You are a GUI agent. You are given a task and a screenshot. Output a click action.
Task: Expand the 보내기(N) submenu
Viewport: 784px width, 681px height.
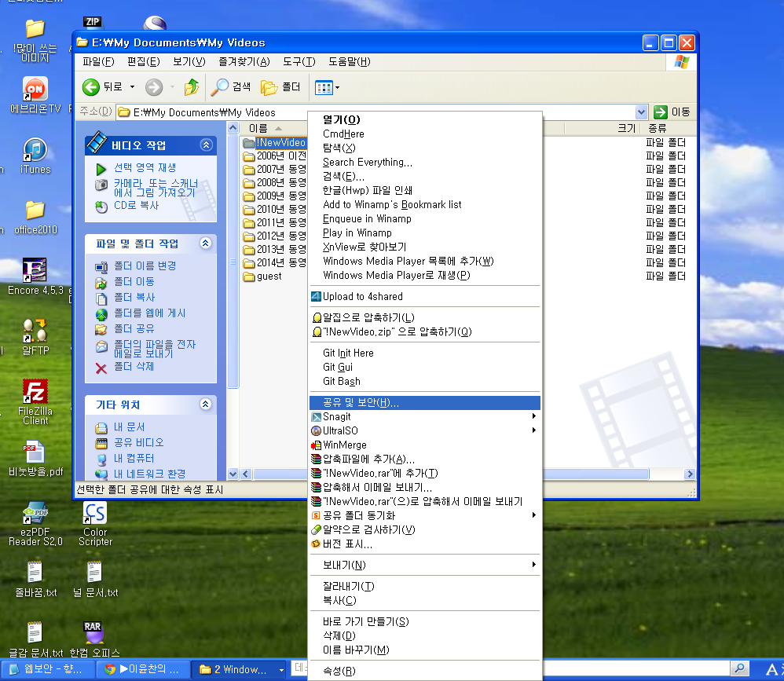pyautogui.click(x=424, y=565)
